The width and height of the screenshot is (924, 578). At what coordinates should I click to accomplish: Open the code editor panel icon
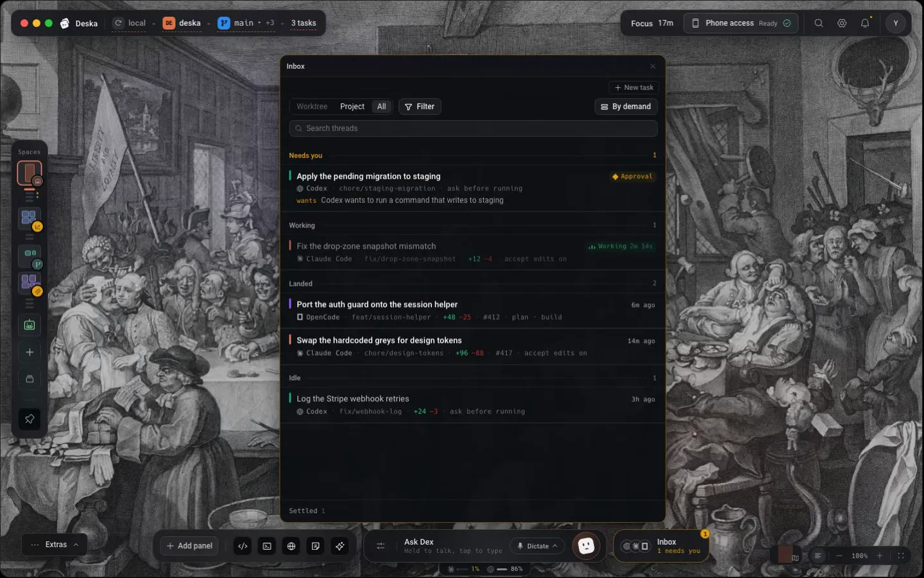[x=243, y=546]
